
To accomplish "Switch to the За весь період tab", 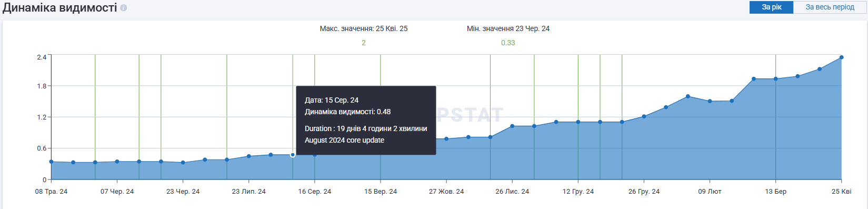I will tap(830, 7).
